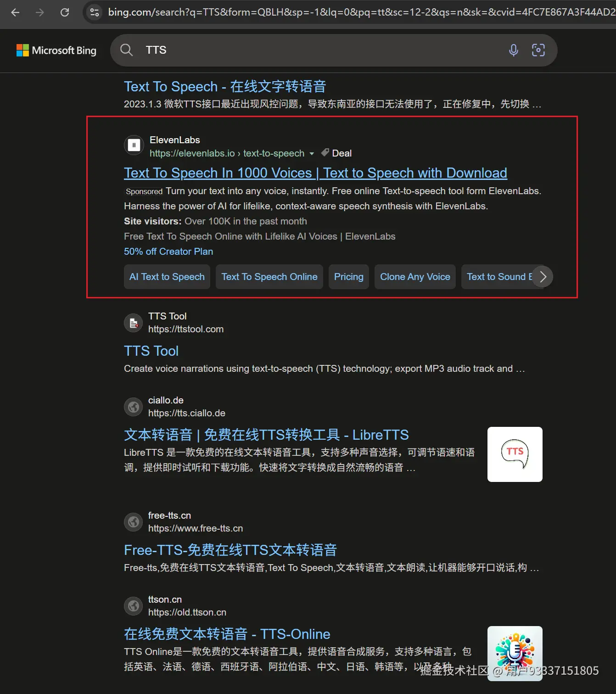Click the ttson.cn site name
616x694 pixels.
[x=165, y=599]
